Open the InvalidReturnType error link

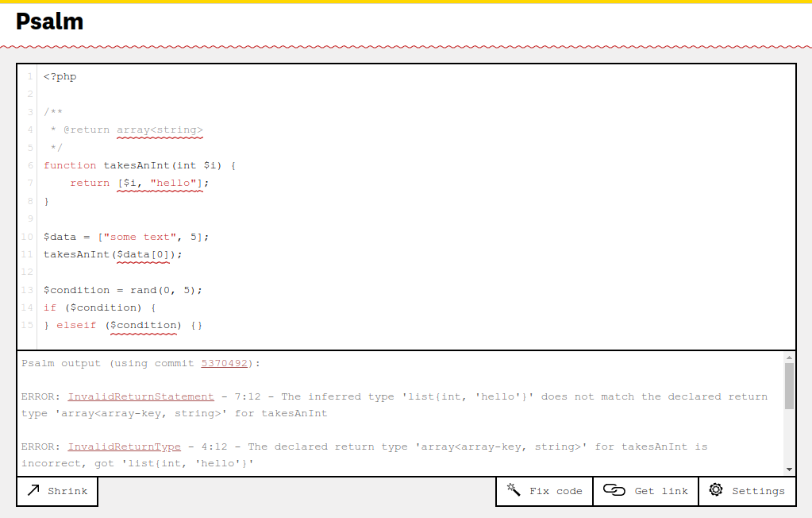(x=125, y=447)
